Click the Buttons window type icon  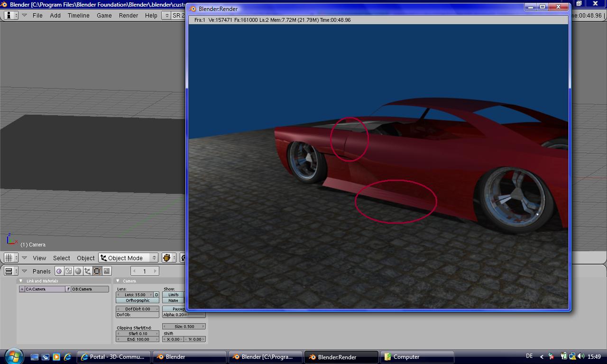[10, 271]
